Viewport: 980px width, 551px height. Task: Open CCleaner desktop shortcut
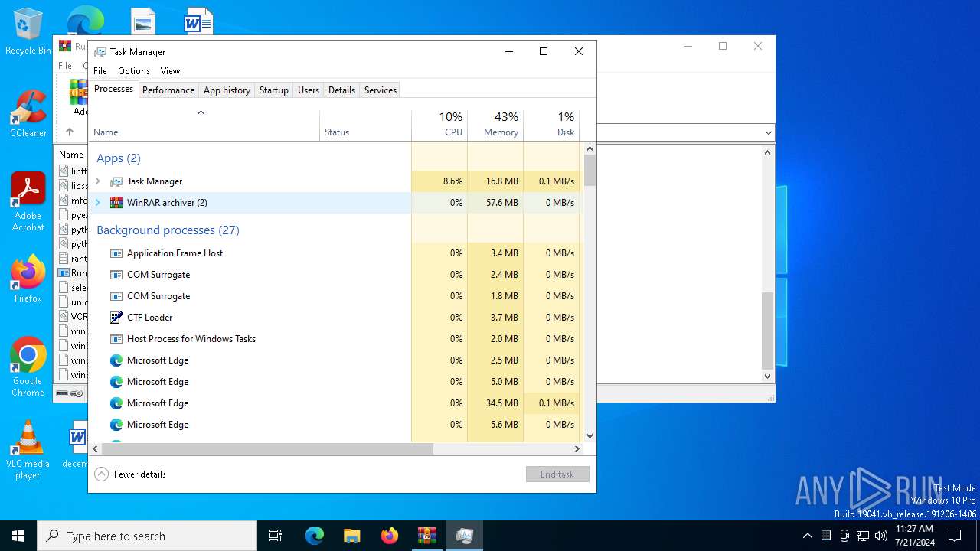(x=28, y=113)
